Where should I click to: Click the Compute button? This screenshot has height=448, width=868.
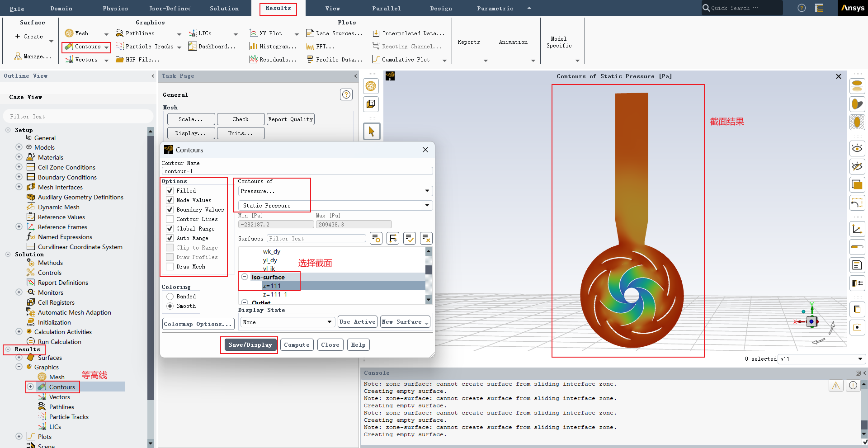coord(297,345)
